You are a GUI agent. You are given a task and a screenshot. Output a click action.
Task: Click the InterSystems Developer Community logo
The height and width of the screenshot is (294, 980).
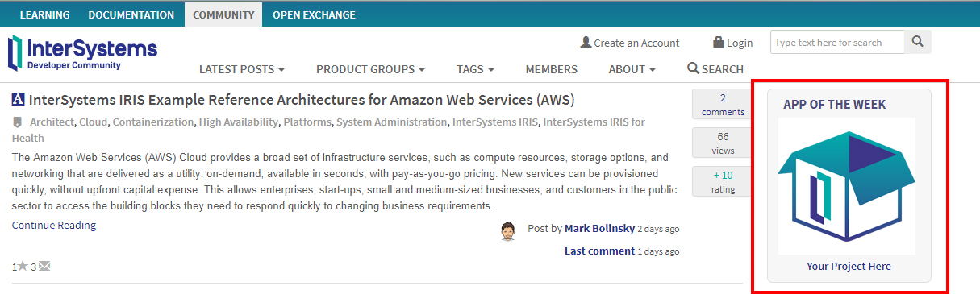point(82,53)
